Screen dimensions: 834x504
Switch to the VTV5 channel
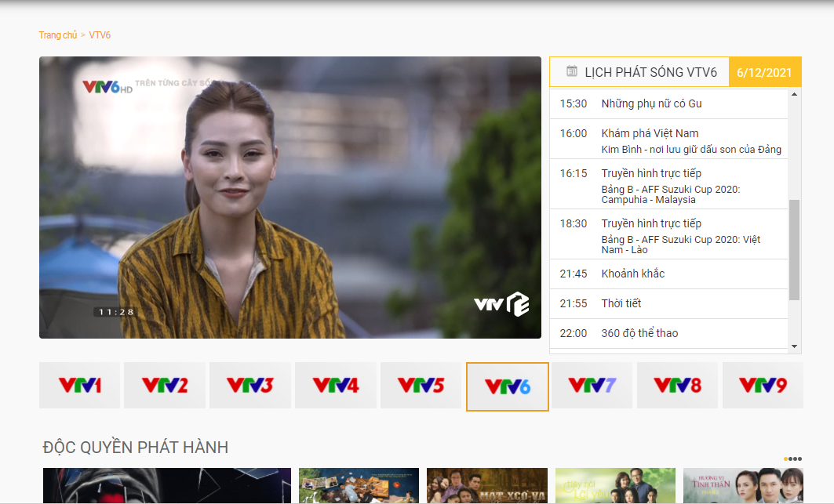(x=421, y=386)
